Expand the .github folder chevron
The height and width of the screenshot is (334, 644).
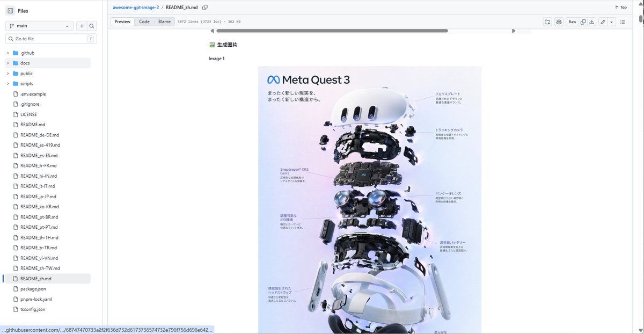pyautogui.click(x=8, y=53)
